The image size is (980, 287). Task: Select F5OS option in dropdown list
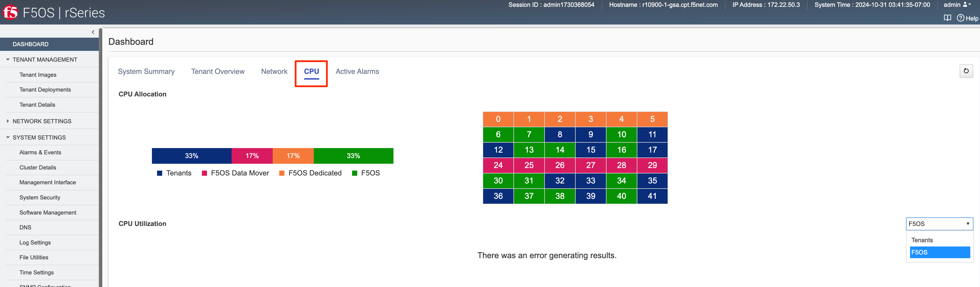pyautogui.click(x=940, y=252)
